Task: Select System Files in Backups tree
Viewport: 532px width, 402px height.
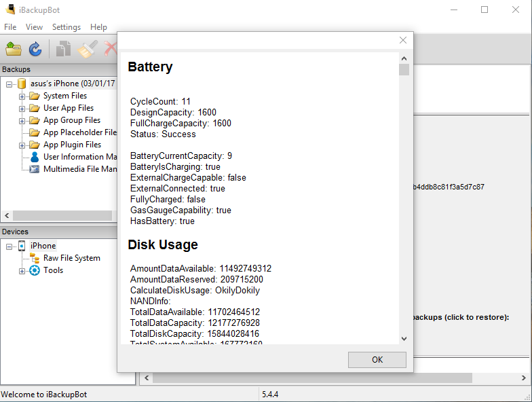Action: click(65, 96)
